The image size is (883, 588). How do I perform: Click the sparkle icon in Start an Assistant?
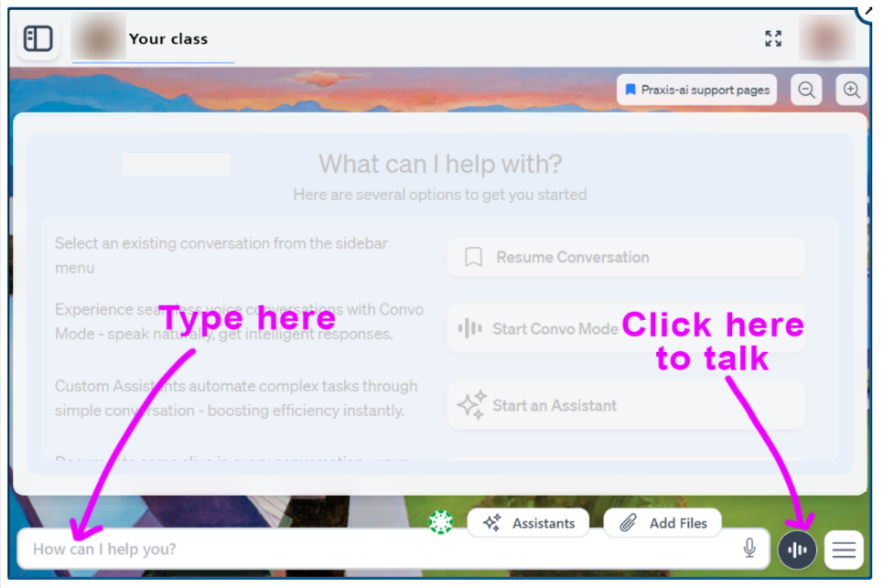pos(472,404)
